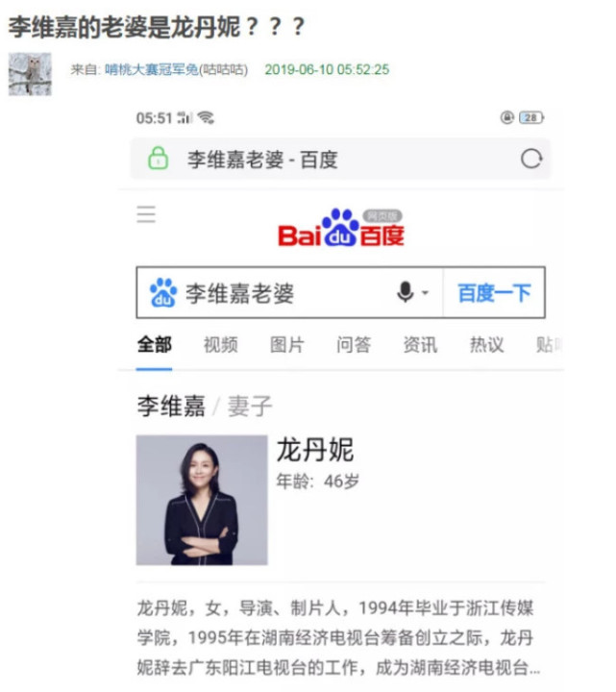Open the portrait thumbnail of 龙丹妮
Viewport: 616px width, 692px height.
[202, 500]
